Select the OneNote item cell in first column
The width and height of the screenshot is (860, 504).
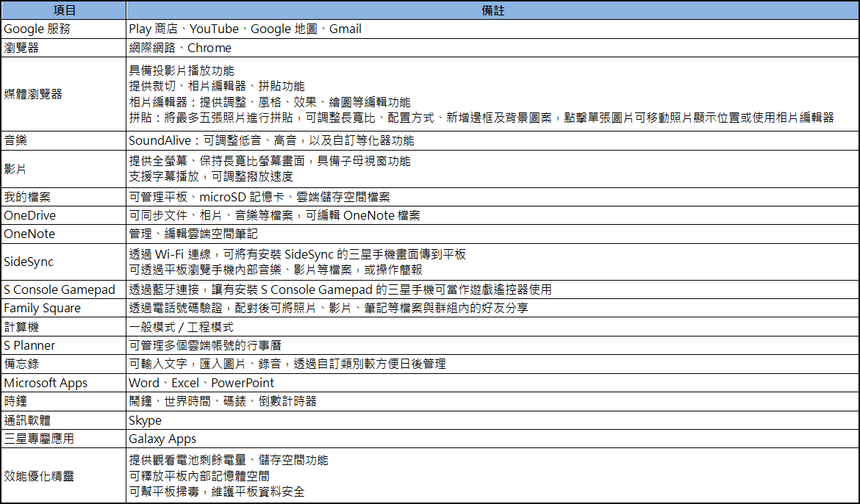click(x=64, y=234)
